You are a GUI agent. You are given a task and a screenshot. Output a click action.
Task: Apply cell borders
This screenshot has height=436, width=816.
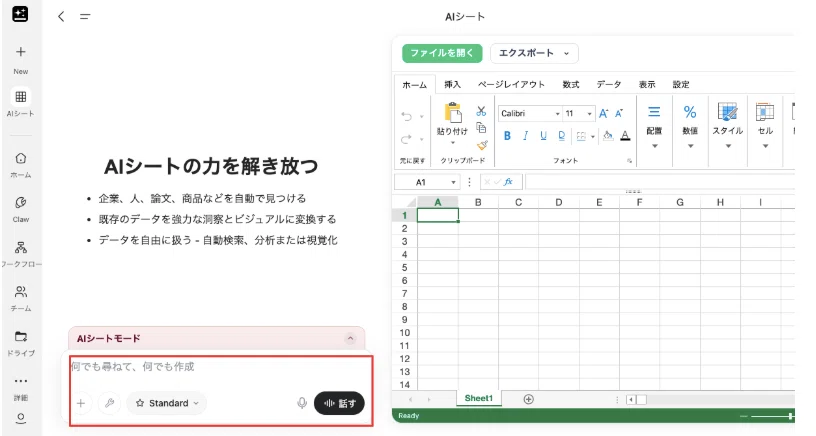[581, 136]
